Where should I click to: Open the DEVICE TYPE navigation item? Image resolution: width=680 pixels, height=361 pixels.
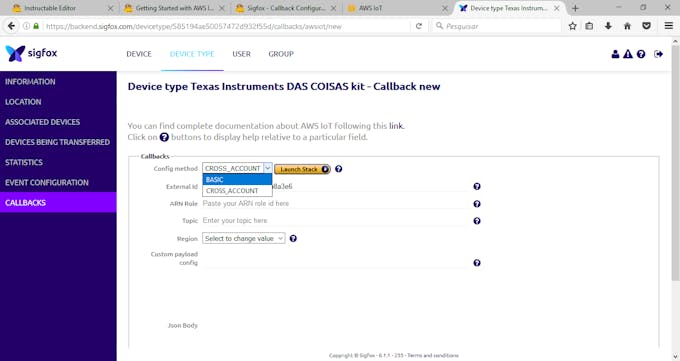pyautogui.click(x=192, y=54)
